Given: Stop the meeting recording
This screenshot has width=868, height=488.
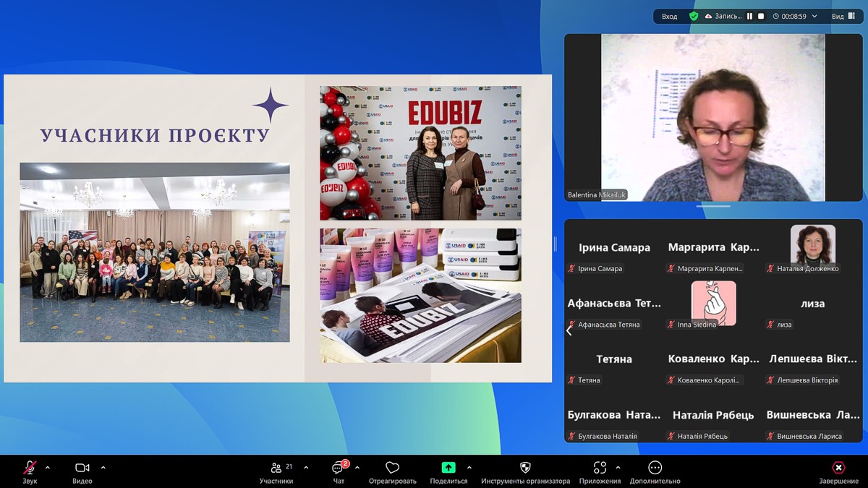Looking at the screenshot, I should click(x=761, y=16).
